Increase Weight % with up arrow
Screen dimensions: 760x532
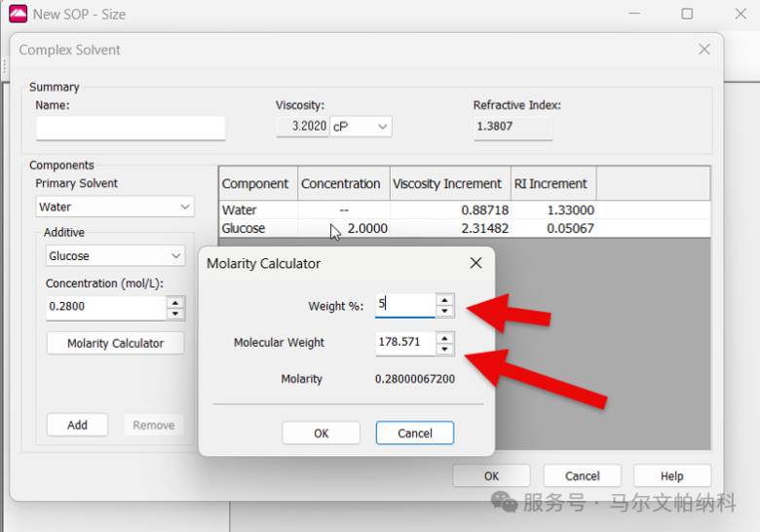[x=444, y=300]
